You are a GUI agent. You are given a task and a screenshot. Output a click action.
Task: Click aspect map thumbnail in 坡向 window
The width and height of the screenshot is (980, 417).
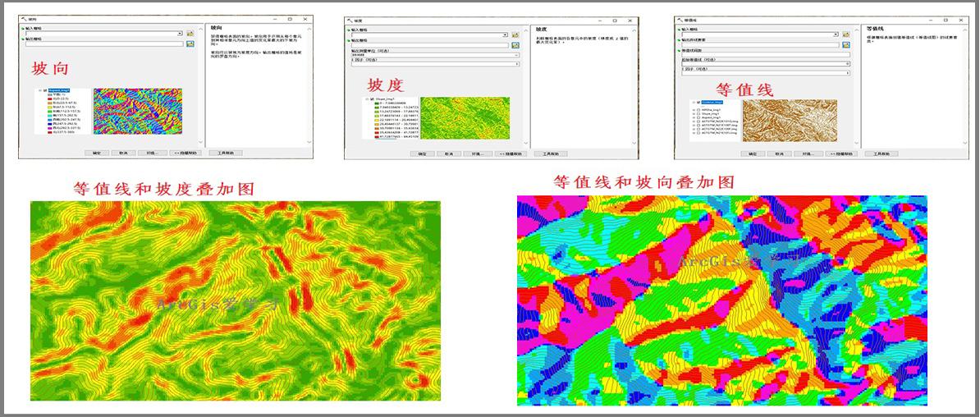coord(138,112)
